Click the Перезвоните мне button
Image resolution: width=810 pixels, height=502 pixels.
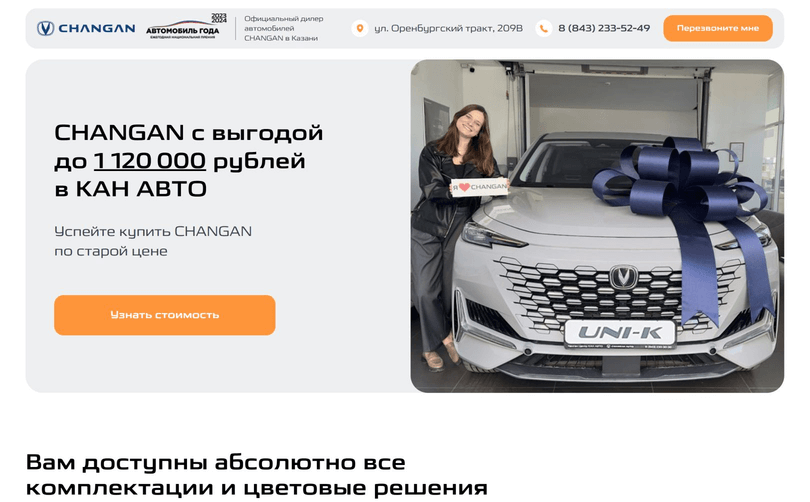[x=718, y=28]
